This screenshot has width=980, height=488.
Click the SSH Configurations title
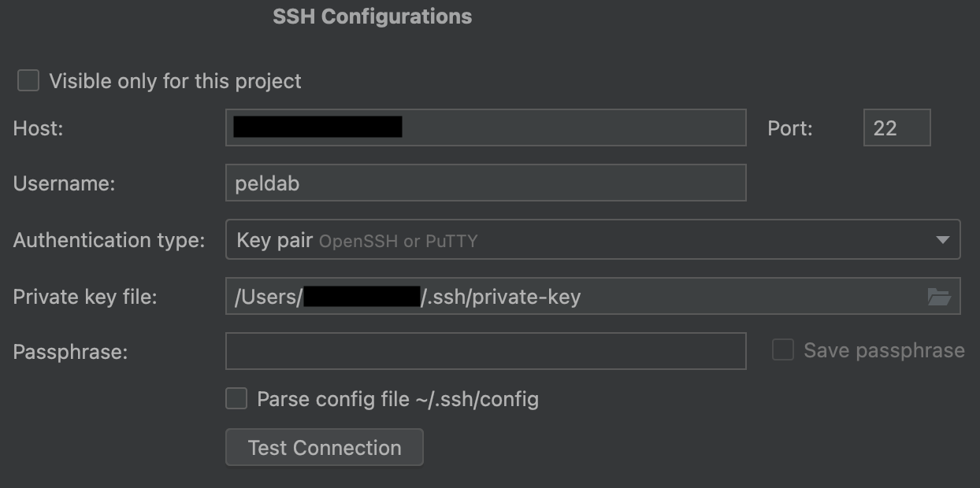point(372,16)
